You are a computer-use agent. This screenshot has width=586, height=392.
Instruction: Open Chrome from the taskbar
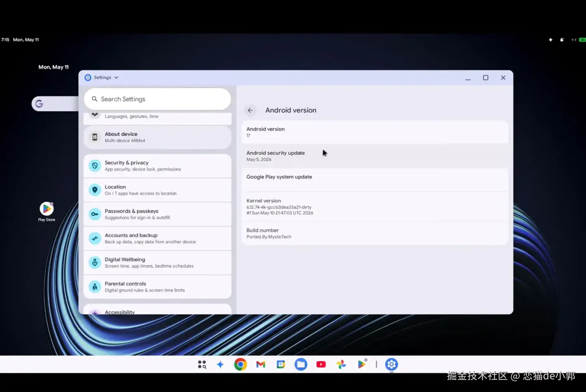[241, 364]
